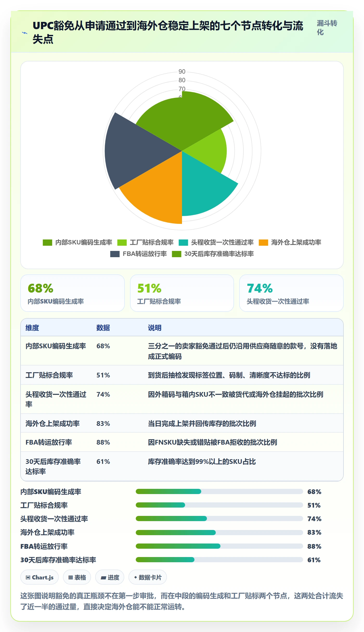Click the 说明 column header
364x632 pixels.
(x=155, y=328)
